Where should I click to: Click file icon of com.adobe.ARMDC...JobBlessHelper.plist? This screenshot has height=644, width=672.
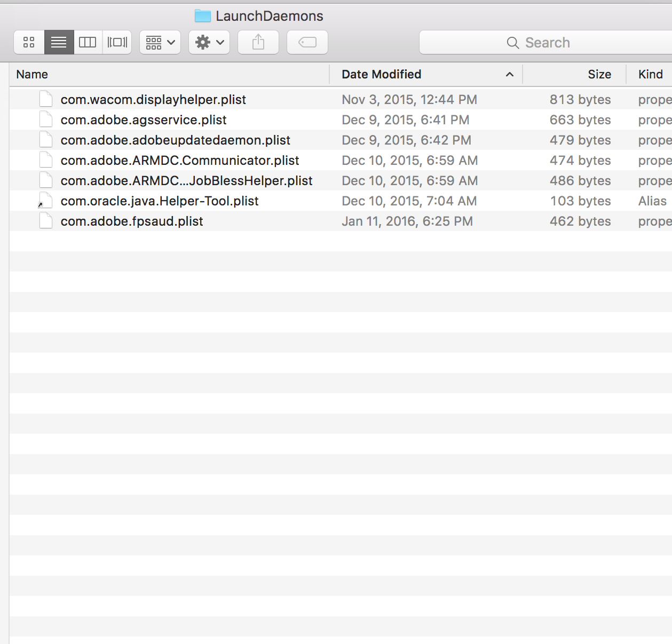click(46, 180)
